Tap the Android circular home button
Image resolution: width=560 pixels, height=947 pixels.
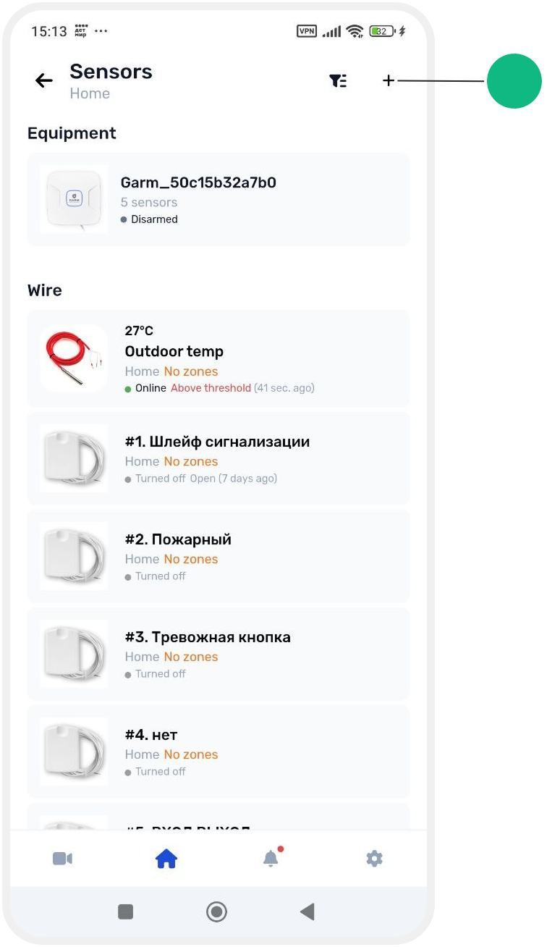(x=216, y=912)
